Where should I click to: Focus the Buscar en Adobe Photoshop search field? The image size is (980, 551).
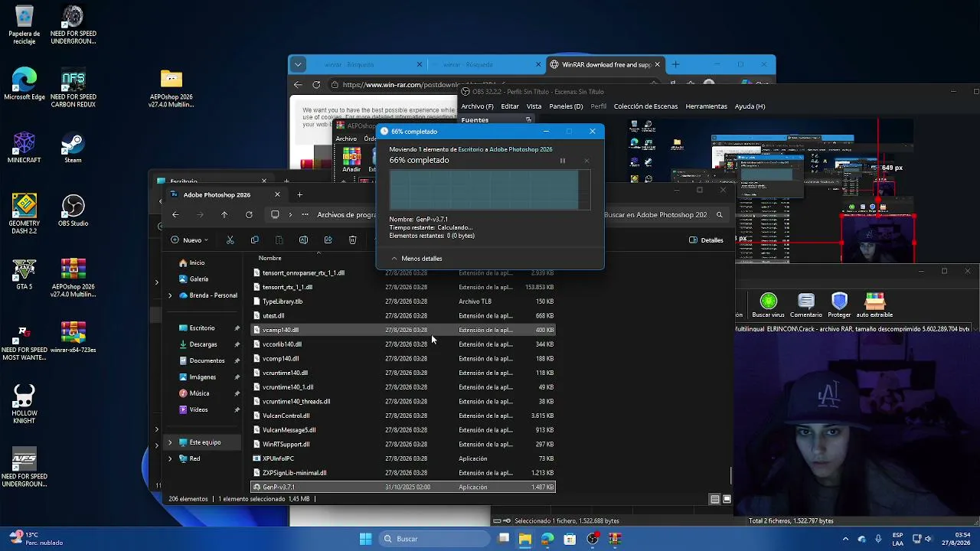click(663, 215)
